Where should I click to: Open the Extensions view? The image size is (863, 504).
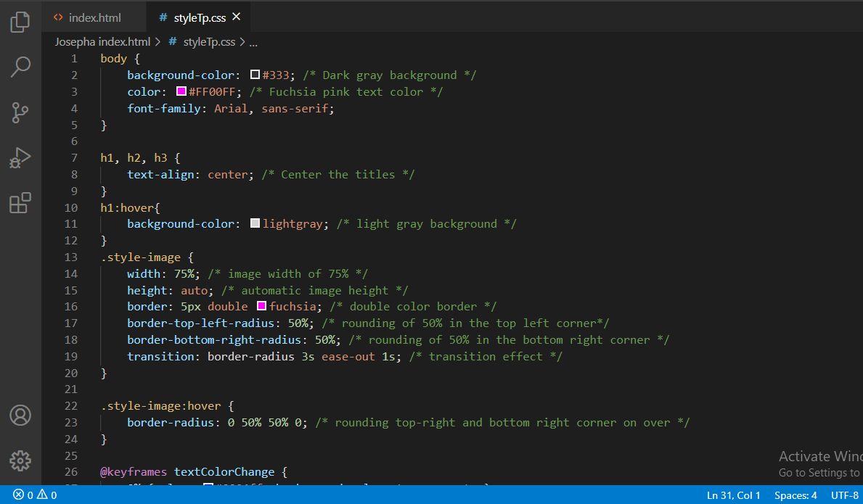(20, 203)
